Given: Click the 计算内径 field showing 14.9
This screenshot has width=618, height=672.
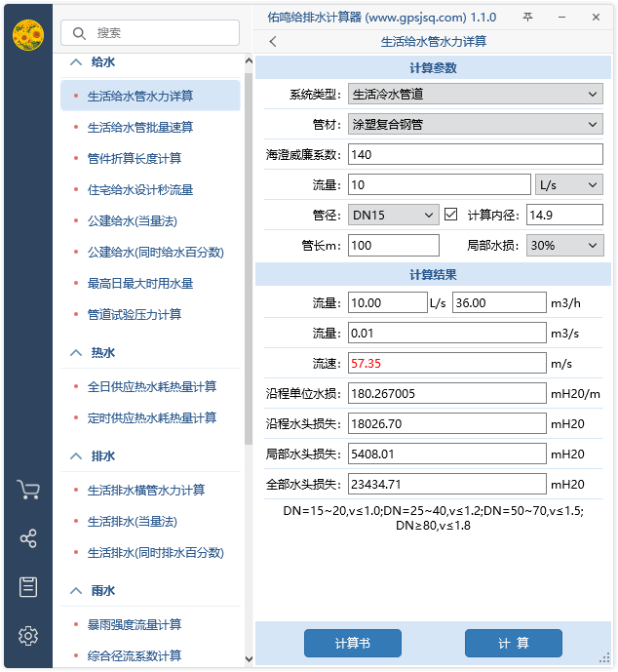Looking at the screenshot, I should pyautogui.click(x=565, y=215).
